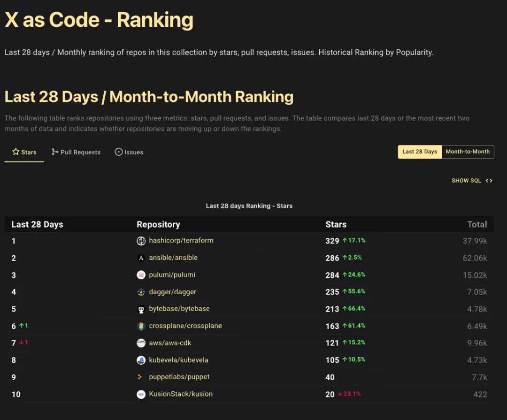This screenshot has width=507, height=420.
Task: Switch to the Pull Requests tab
Action: point(76,152)
